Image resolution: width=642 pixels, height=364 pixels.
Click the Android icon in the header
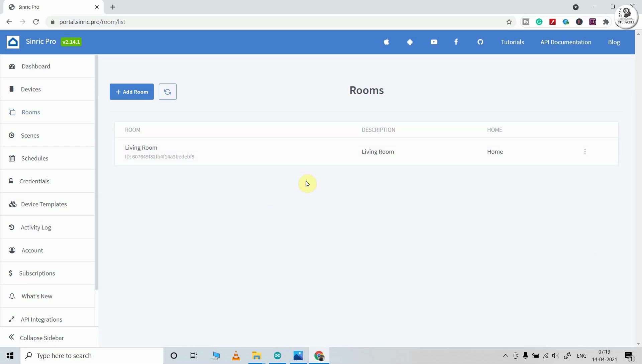410,42
